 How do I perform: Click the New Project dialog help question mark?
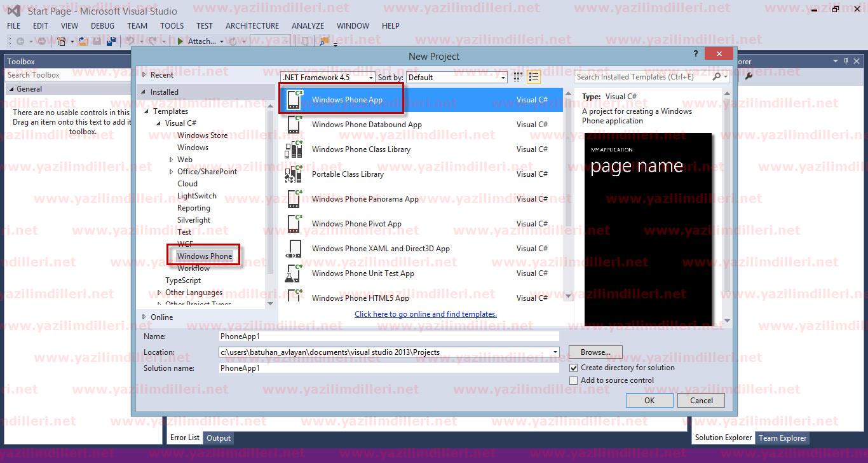pos(696,55)
